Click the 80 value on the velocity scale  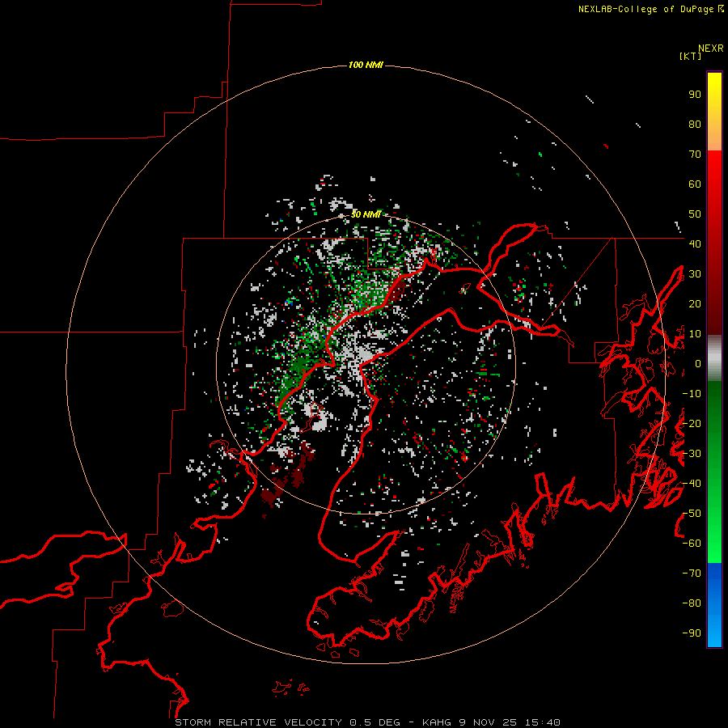[x=695, y=125]
